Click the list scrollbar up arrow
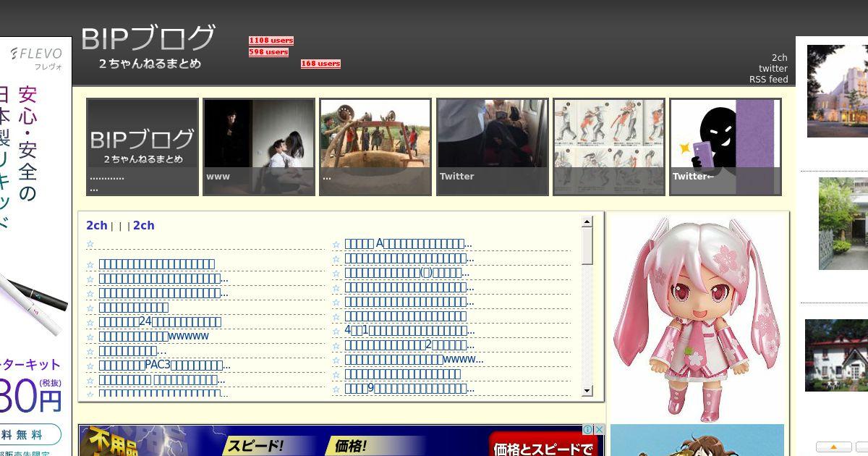868x456 pixels. pyautogui.click(x=587, y=221)
